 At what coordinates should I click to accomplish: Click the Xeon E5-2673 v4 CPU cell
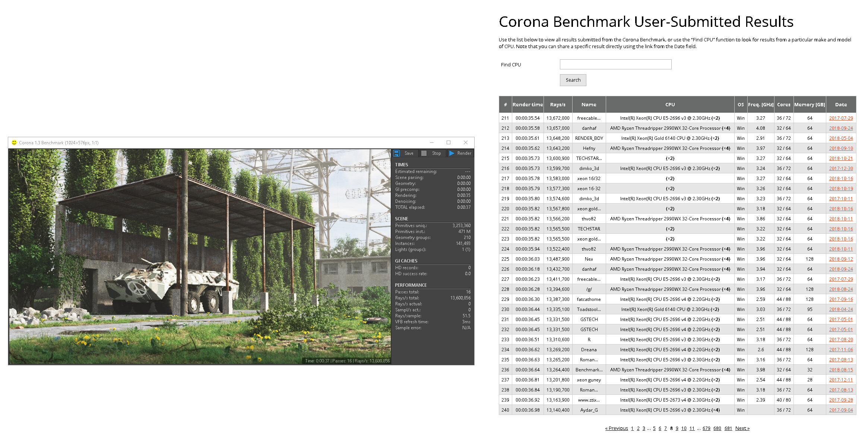tap(670, 400)
